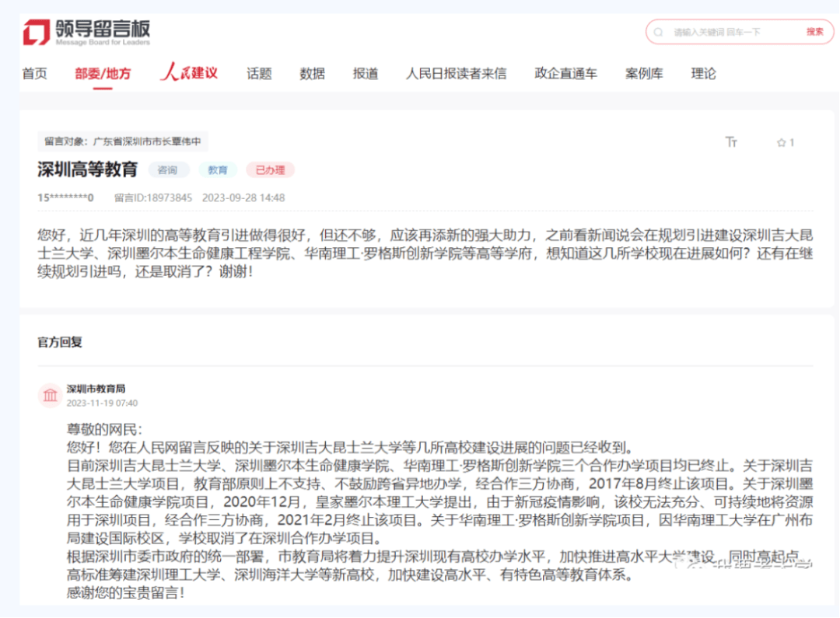Click the magnifier icon in search box
The image size is (840, 618).
[x=659, y=32]
